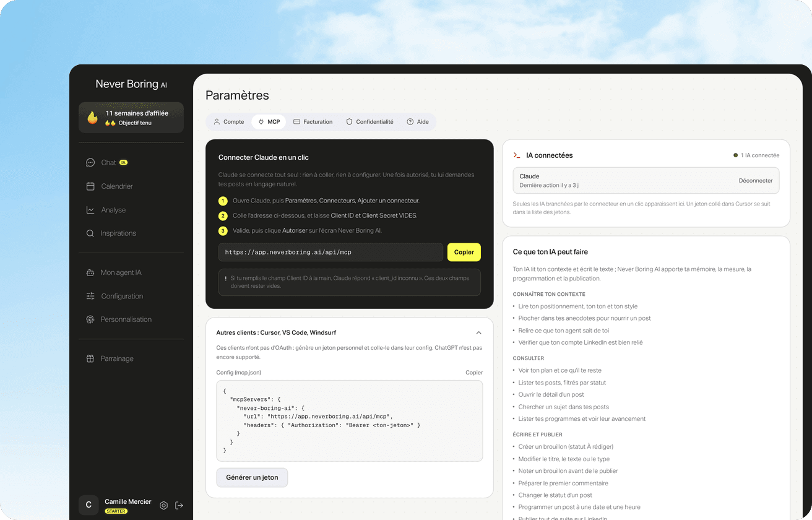Click the logout icon in the sidebar footer
812x520 pixels.
(x=179, y=505)
